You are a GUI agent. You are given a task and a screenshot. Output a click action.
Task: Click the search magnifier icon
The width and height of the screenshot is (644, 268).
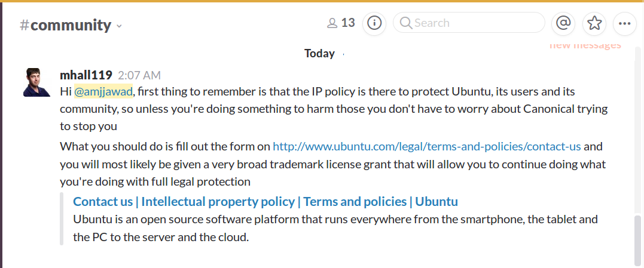tap(405, 23)
